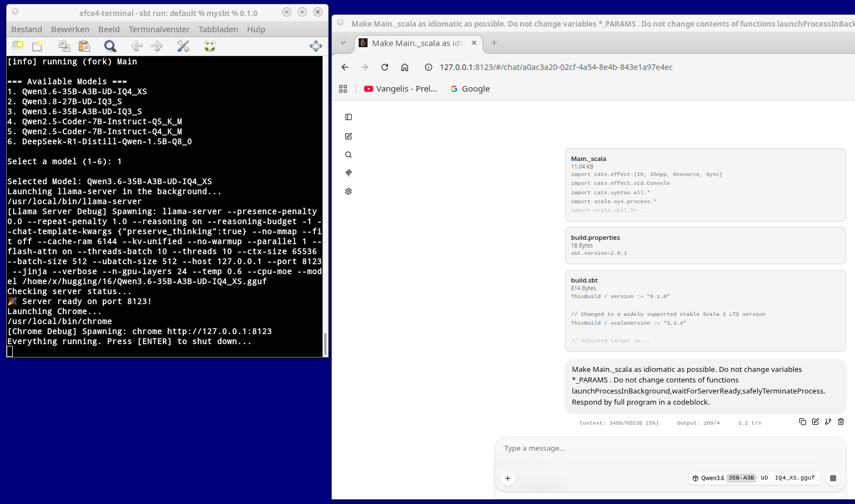Copy the user message

pos(802,422)
